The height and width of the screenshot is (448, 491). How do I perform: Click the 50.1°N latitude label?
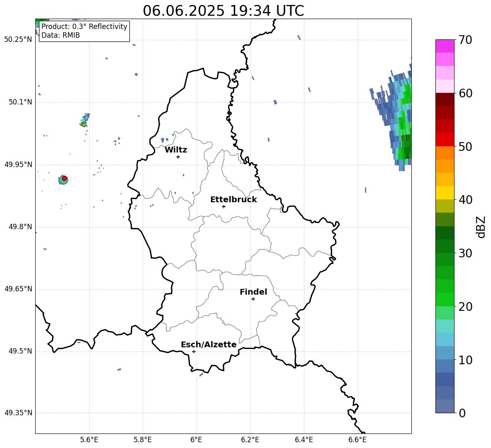coord(20,102)
